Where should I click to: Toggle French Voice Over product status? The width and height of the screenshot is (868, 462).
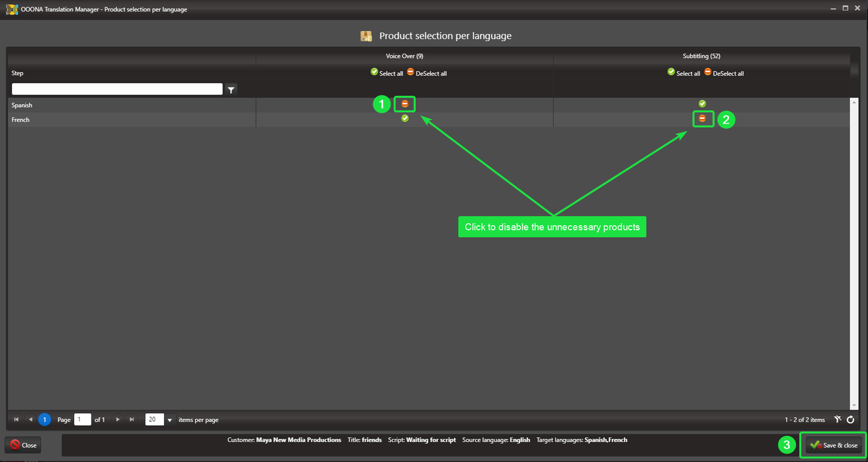click(x=405, y=118)
